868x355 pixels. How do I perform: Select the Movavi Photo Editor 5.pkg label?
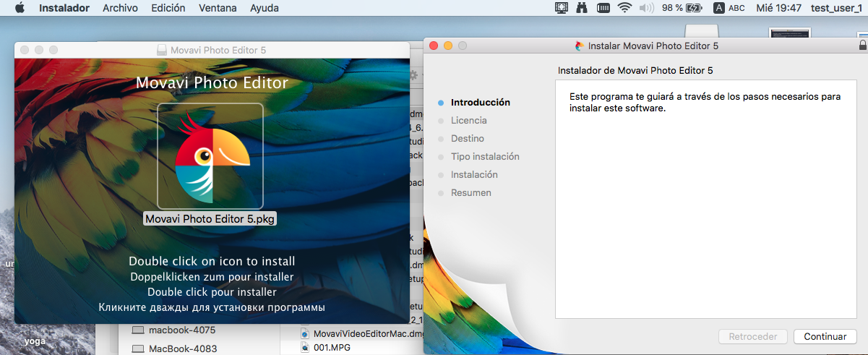point(210,218)
